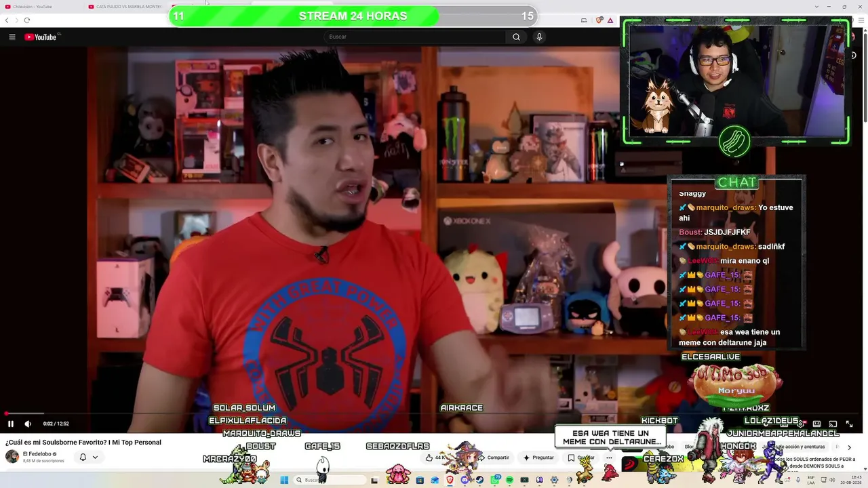
Task: Show more topic chips with the right arrow
Action: (849, 447)
